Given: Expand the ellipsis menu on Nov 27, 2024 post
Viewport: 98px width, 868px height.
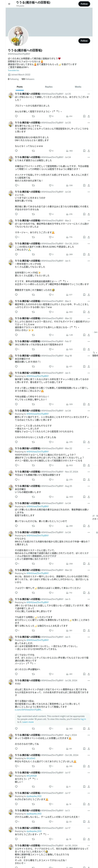Looking at the screenshot, I should [x=89, y=472].
